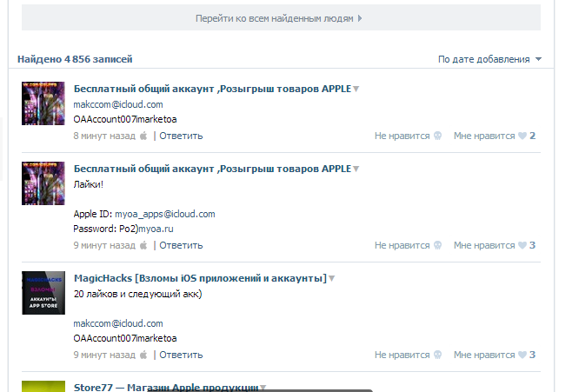Click text 20 лайков и следующий акк)
This screenshot has height=392, width=572.
pyautogui.click(x=137, y=294)
